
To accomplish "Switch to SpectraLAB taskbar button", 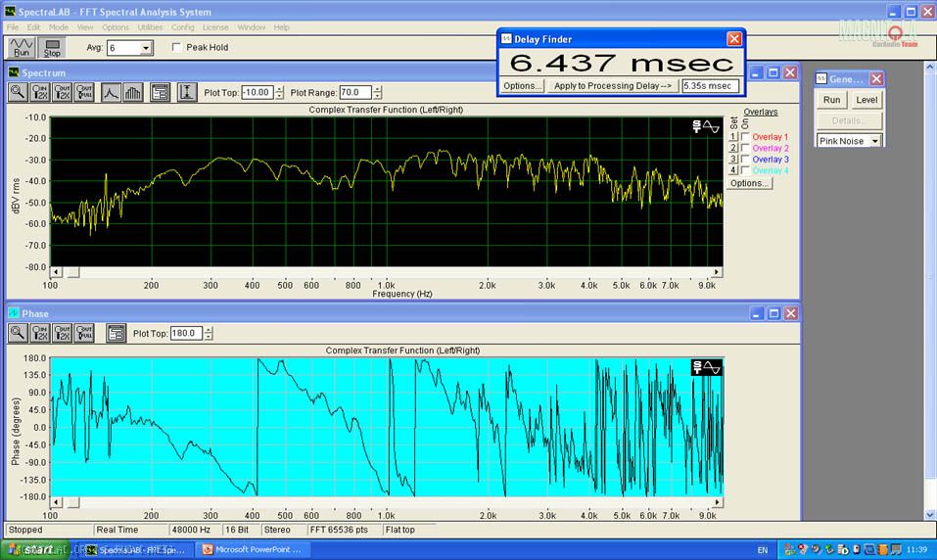I will click(136, 550).
